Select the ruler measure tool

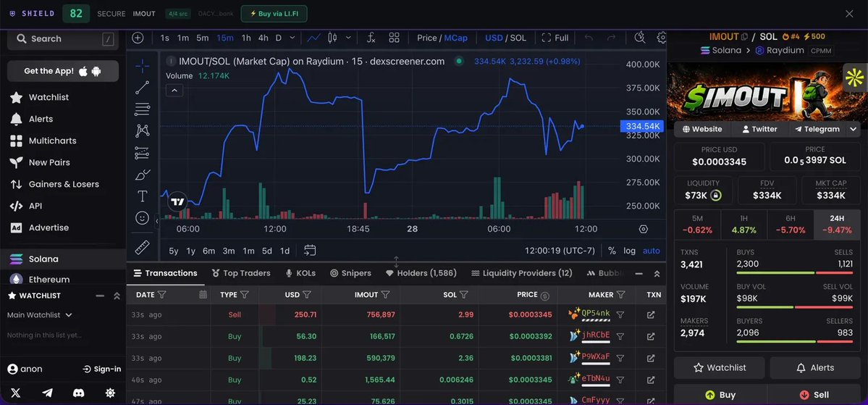[x=143, y=248]
